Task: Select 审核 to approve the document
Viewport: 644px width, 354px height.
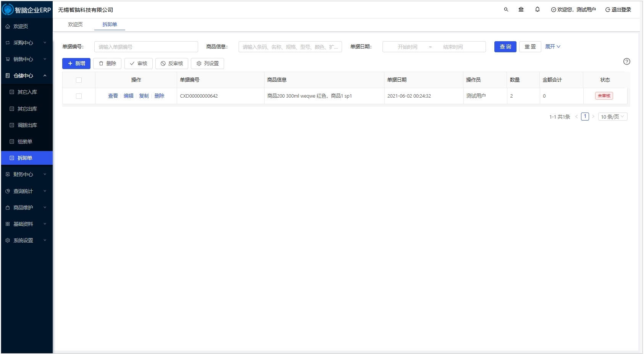Action: tap(138, 63)
